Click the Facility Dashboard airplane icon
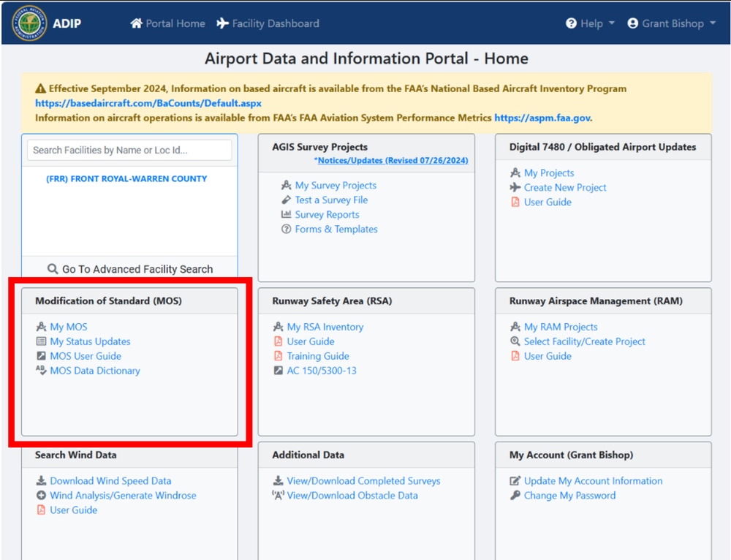The width and height of the screenshot is (731, 560). pos(223,23)
